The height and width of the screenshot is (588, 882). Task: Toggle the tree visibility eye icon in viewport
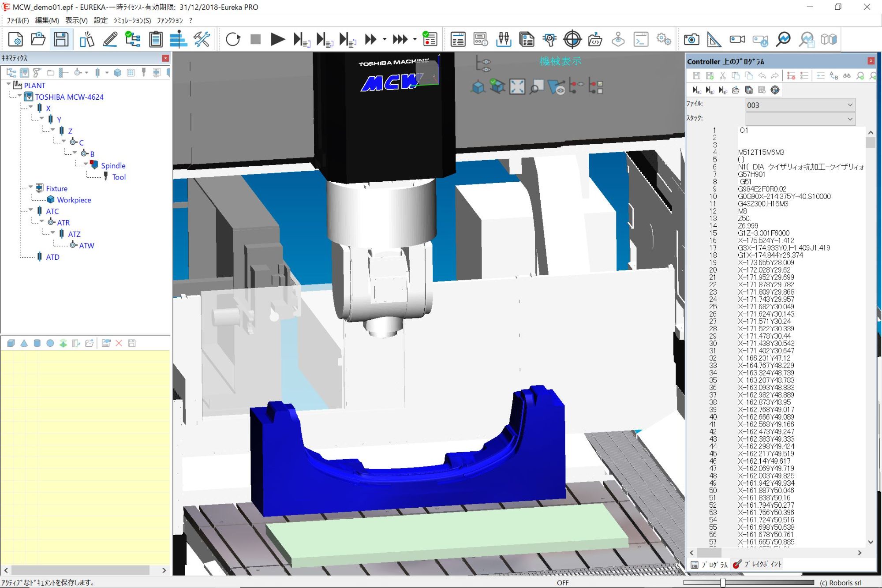point(483,64)
